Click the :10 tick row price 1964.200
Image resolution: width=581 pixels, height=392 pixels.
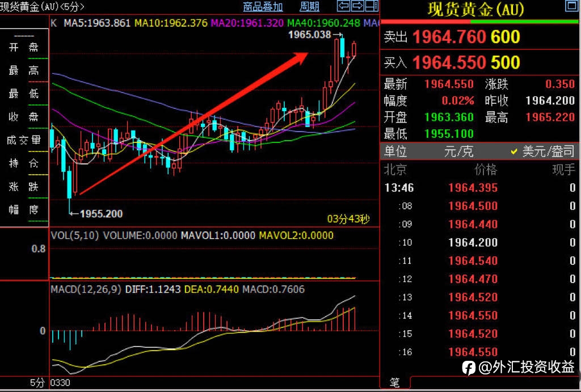[473, 243]
